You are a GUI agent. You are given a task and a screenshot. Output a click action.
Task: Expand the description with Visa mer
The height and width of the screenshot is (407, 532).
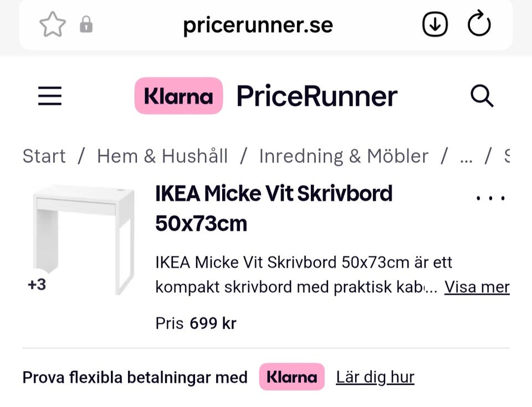[x=477, y=287]
